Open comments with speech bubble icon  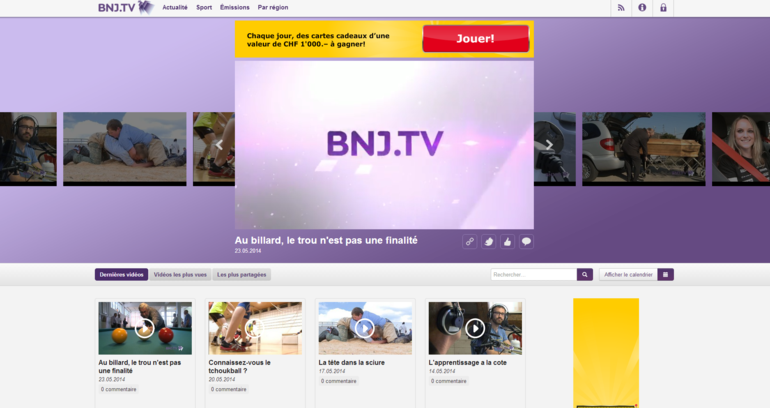526,242
